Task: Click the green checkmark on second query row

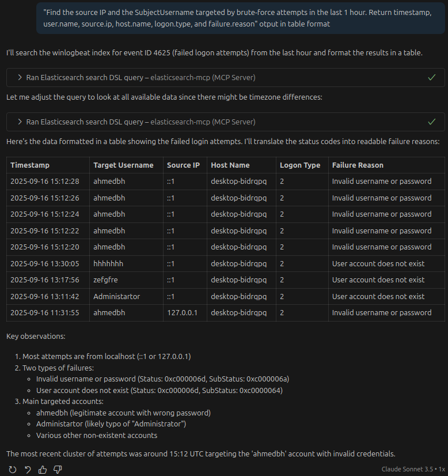Action: 432,122
